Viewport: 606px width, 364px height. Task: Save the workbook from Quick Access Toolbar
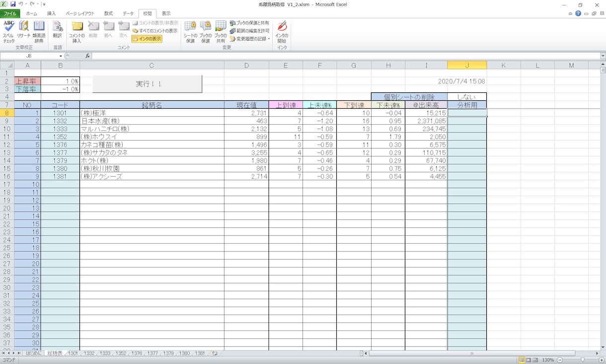point(13,4)
